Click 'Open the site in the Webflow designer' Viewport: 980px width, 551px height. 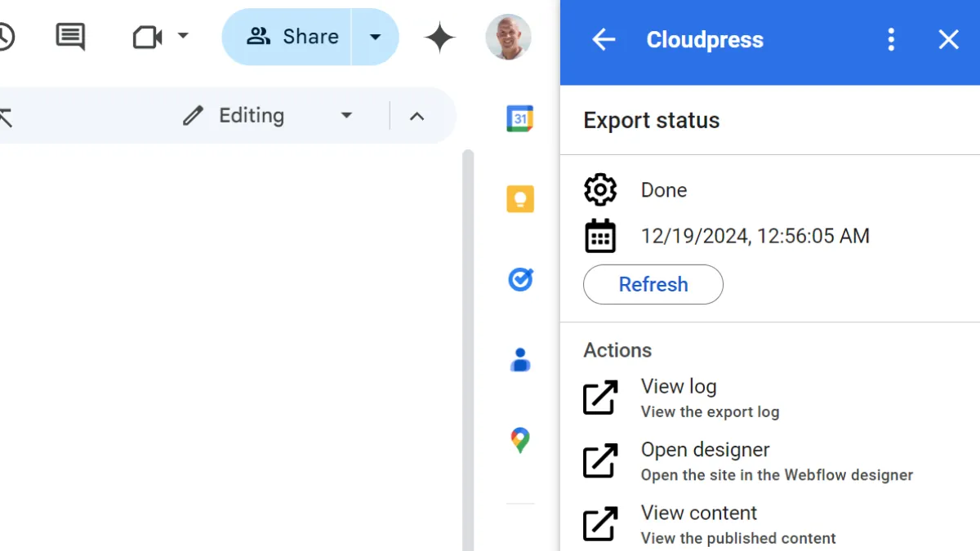[x=777, y=475]
